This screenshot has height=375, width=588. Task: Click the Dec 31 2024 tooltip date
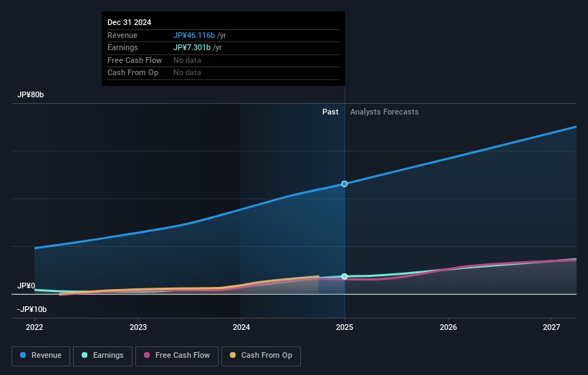[x=129, y=22]
